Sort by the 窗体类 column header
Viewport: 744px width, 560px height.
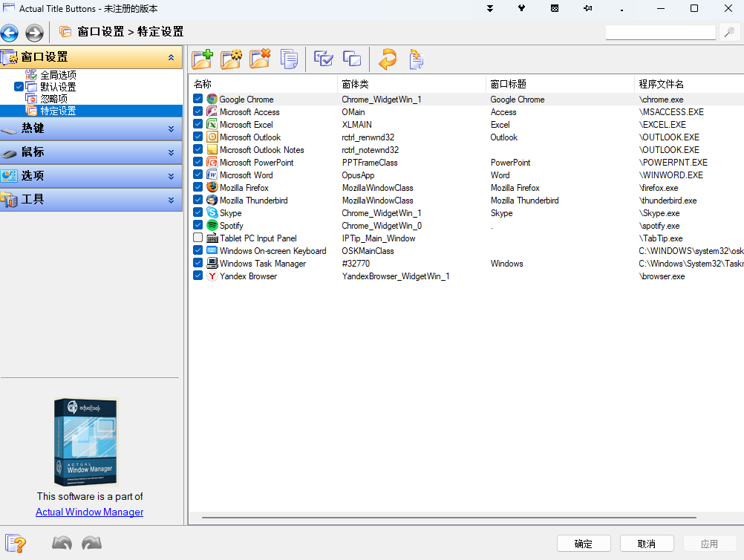(412, 84)
